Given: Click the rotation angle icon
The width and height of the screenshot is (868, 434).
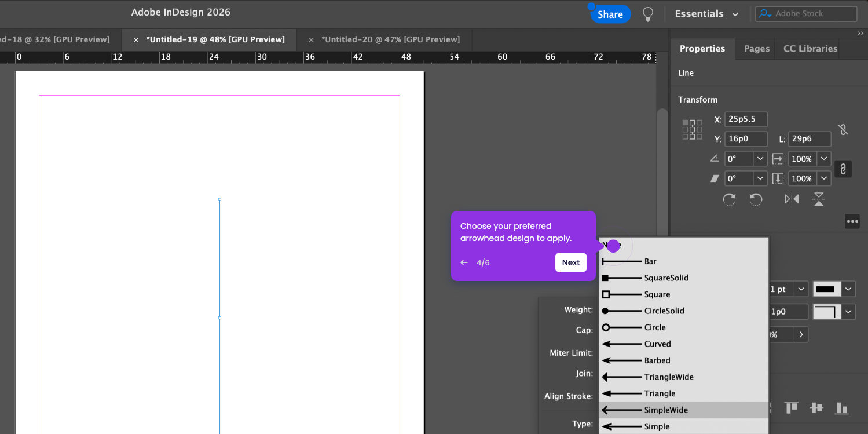Looking at the screenshot, I should click(715, 158).
